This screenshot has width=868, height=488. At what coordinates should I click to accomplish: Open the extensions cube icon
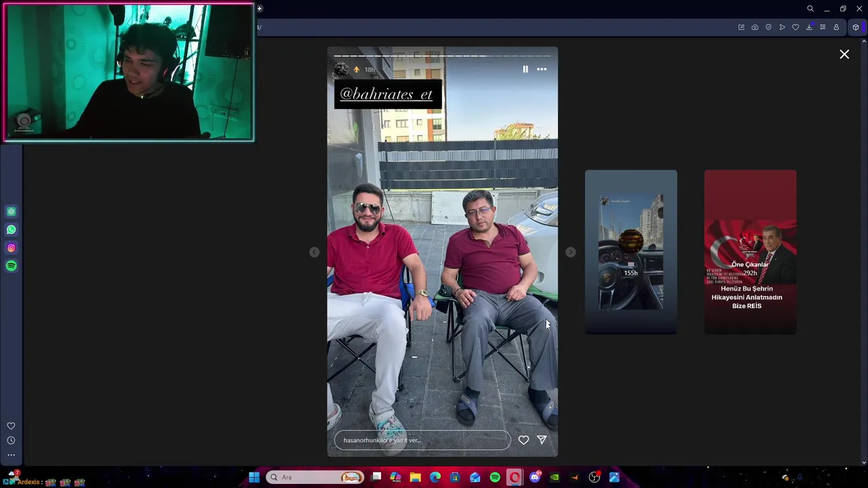856,27
